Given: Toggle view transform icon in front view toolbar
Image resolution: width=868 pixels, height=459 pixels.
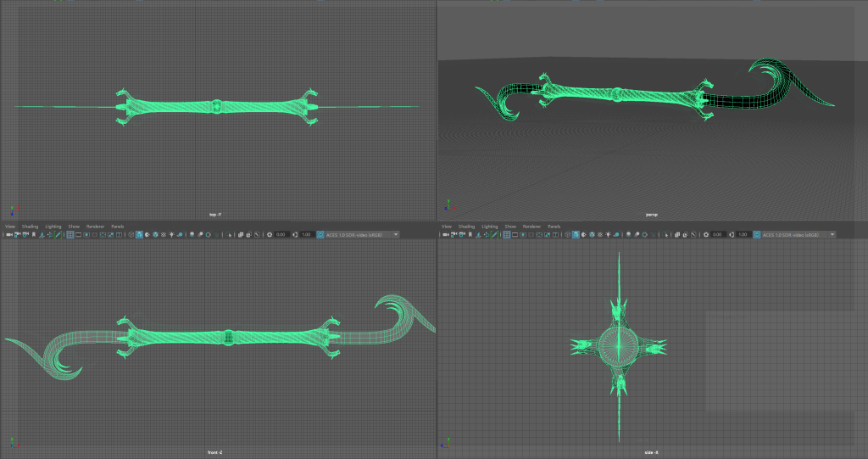Looking at the screenshot, I should coord(320,234).
